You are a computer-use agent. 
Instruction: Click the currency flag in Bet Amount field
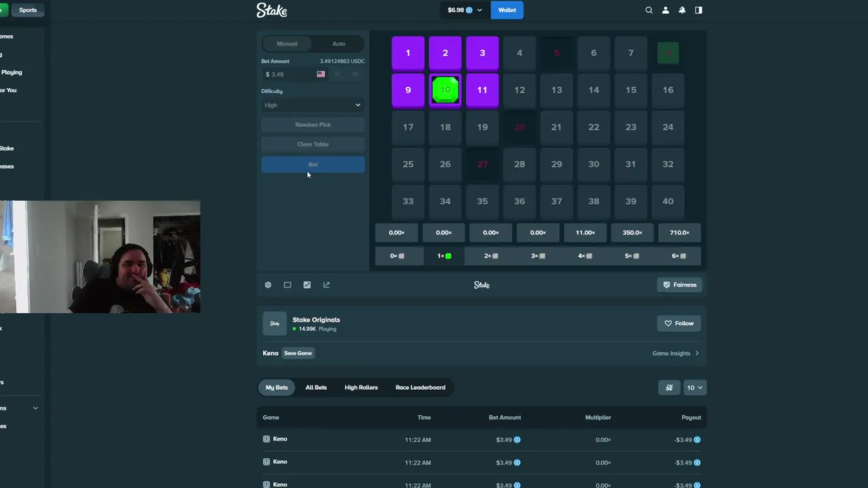tap(321, 75)
